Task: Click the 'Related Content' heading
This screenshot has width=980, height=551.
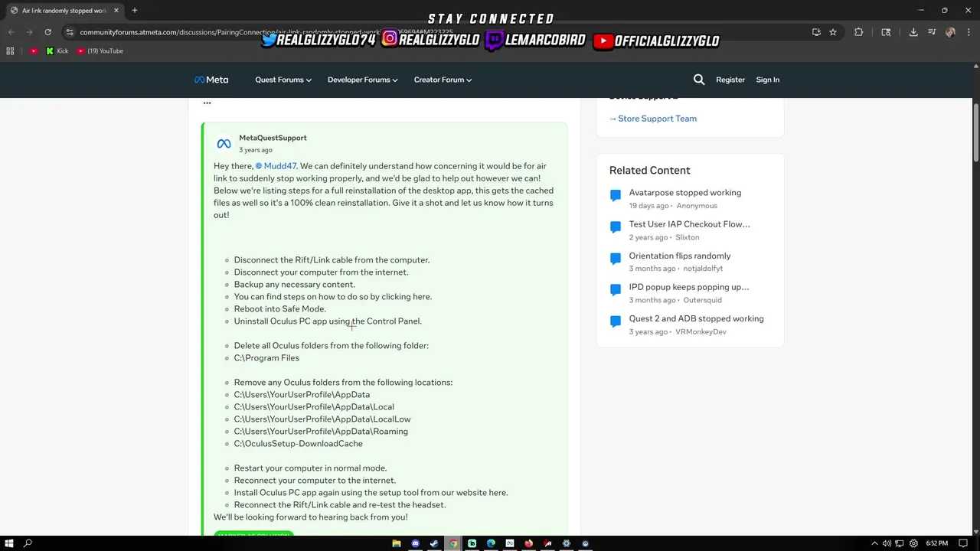Action: [x=650, y=171]
